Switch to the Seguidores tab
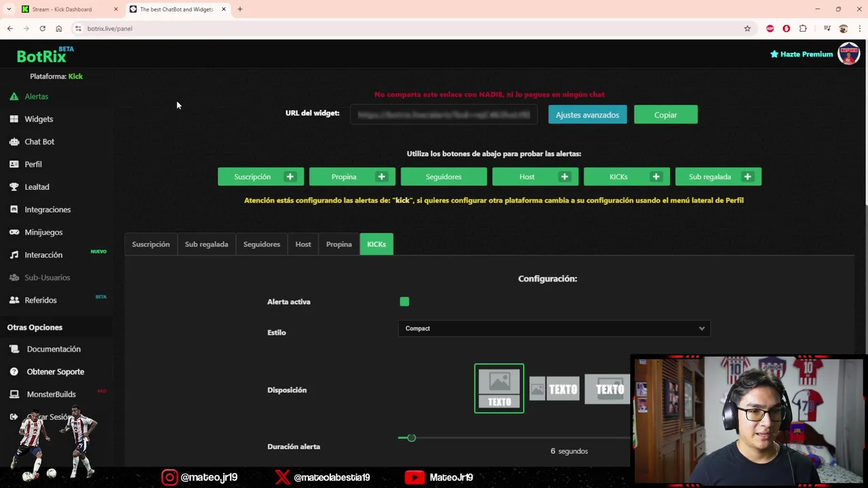 [262, 244]
